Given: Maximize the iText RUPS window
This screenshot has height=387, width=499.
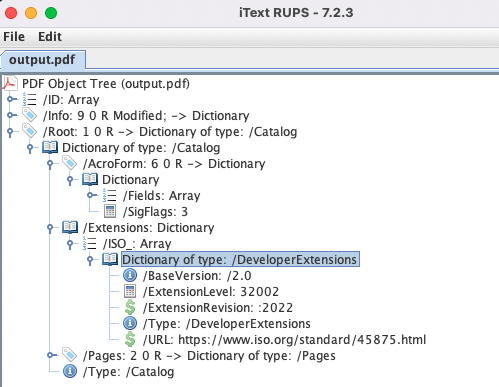Looking at the screenshot, I should (51, 13).
